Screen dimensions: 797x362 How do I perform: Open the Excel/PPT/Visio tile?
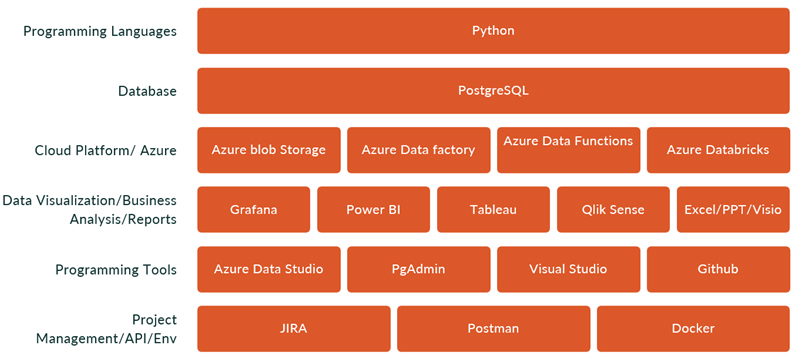(x=733, y=209)
